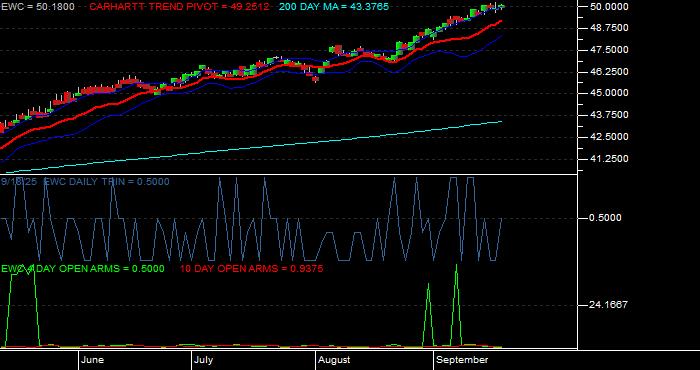700x370 pixels.
Task: Click the July label on the time axis
Action: tap(204, 360)
